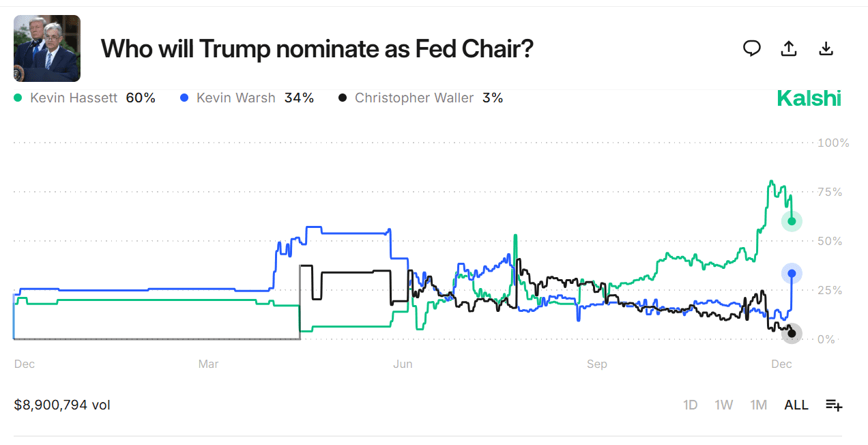Click the "Who will Trump nominate" title
The width and height of the screenshot is (868, 445).
tap(317, 49)
